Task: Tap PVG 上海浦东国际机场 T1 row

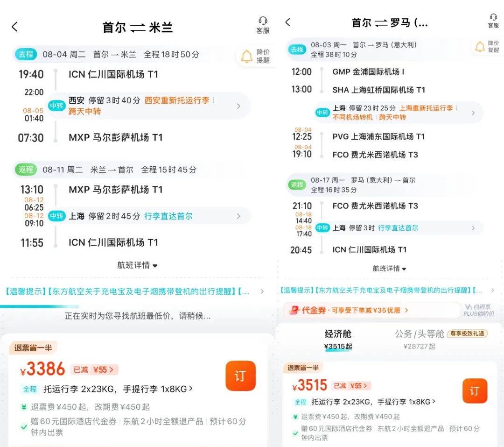Action: click(x=378, y=136)
